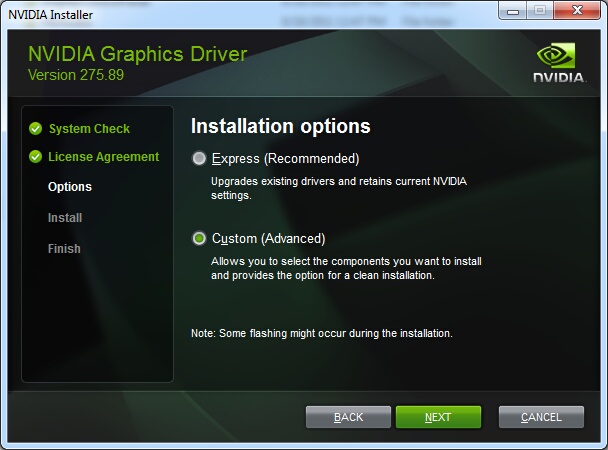Select the Custom (Advanced) radio button
Screen dimensions: 608x450
click(x=199, y=238)
